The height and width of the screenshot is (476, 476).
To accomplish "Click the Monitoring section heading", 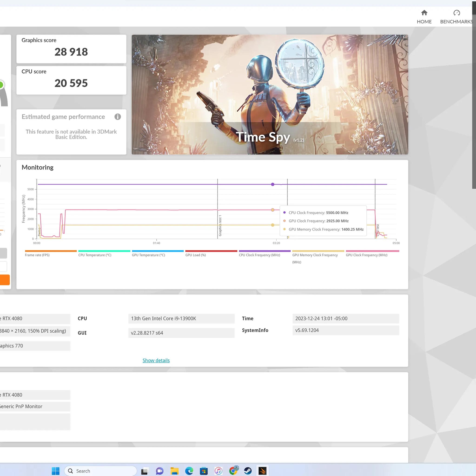I will click(37, 167).
